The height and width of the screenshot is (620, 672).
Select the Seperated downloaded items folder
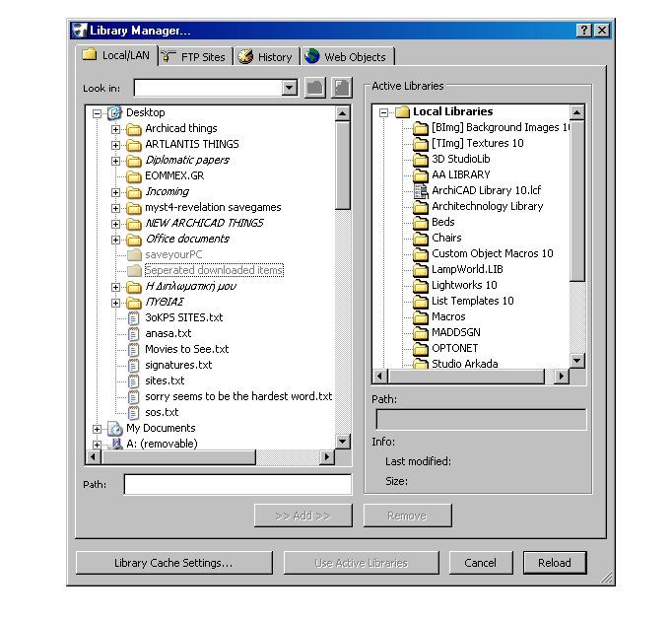point(214,270)
